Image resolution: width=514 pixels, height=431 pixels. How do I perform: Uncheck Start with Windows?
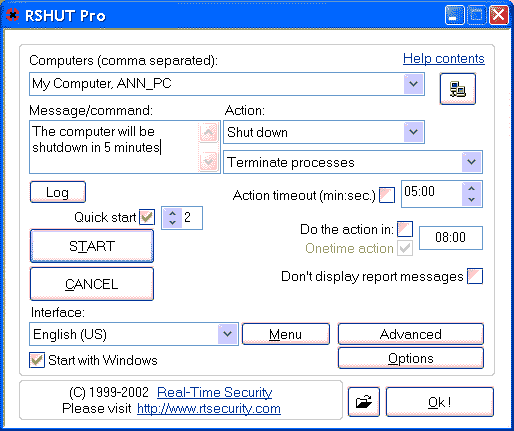coord(37,360)
